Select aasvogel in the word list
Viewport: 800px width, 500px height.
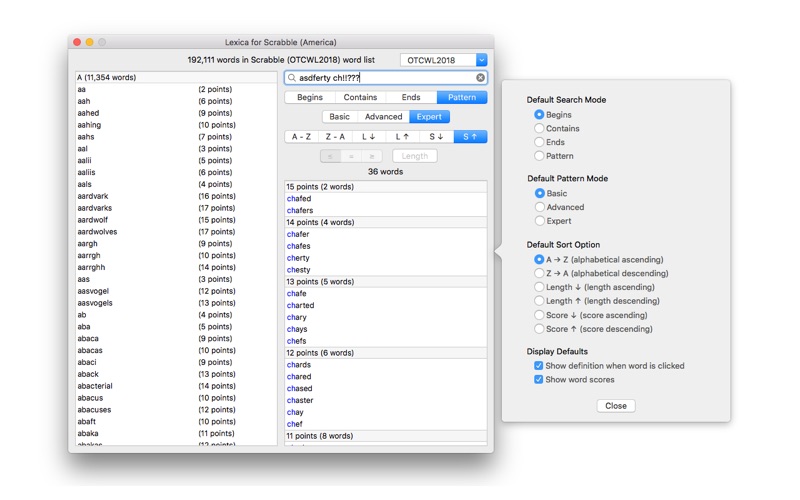(93, 291)
